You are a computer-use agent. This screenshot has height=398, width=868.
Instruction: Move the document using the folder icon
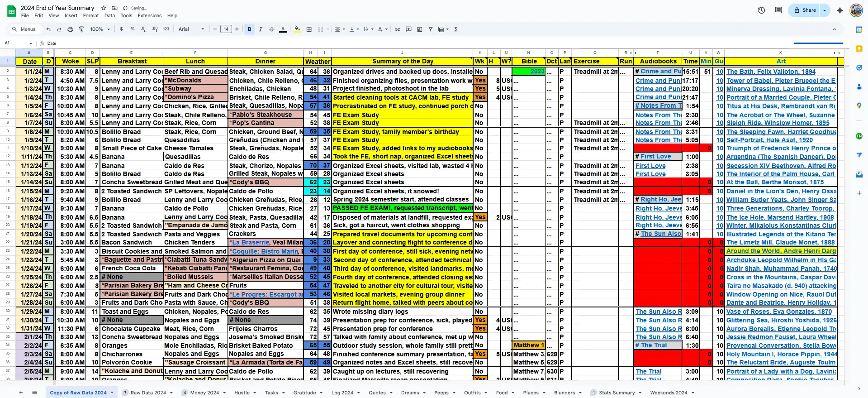pyautogui.click(x=114, y=8)
